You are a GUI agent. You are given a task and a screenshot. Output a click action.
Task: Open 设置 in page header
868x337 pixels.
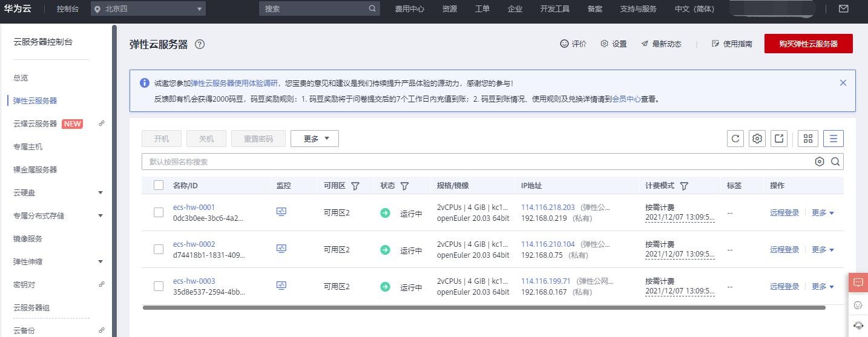point(613,44)
